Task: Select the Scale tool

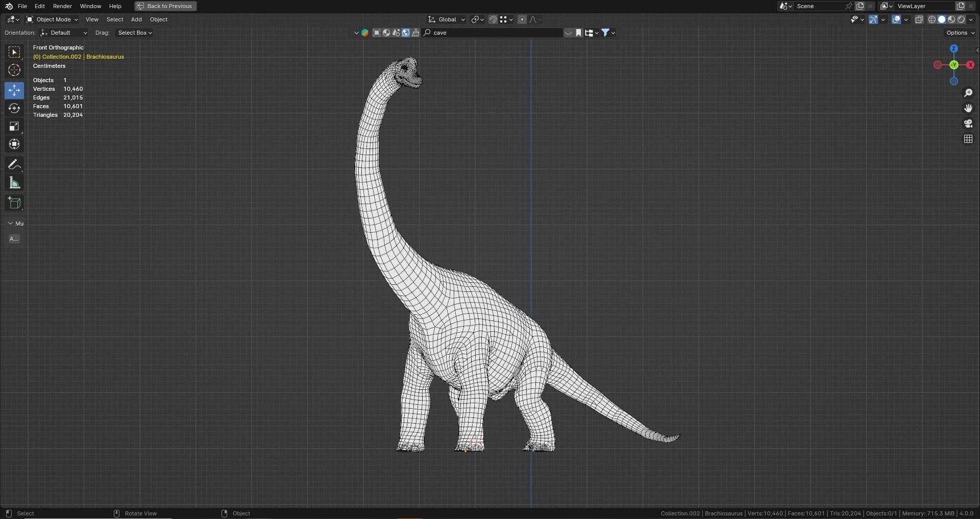Action: (14, 126)
